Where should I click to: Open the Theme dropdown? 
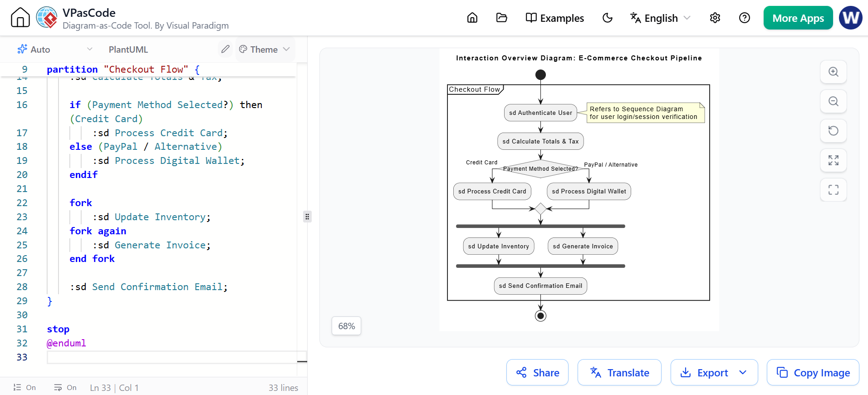click(x=265, y=49)
